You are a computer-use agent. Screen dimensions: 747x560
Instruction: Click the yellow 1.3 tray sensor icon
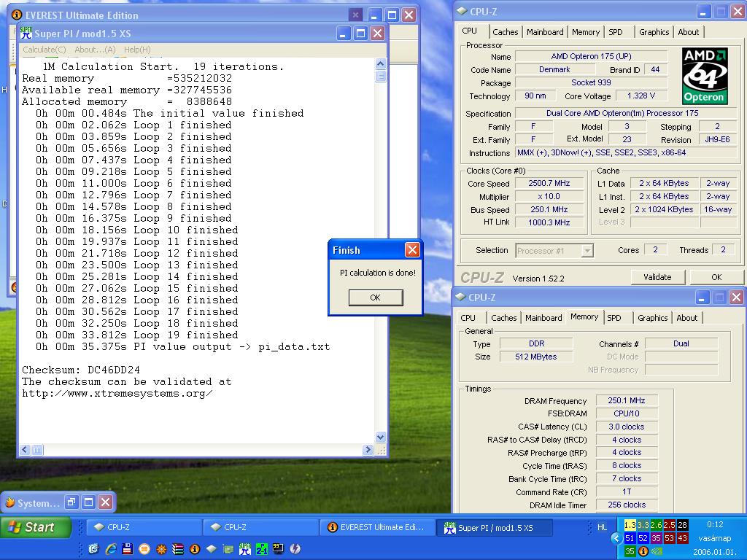(630, 525)
